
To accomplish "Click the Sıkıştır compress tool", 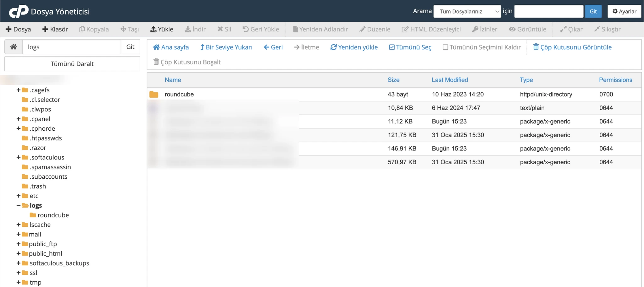I will click(x=607, y=29).
